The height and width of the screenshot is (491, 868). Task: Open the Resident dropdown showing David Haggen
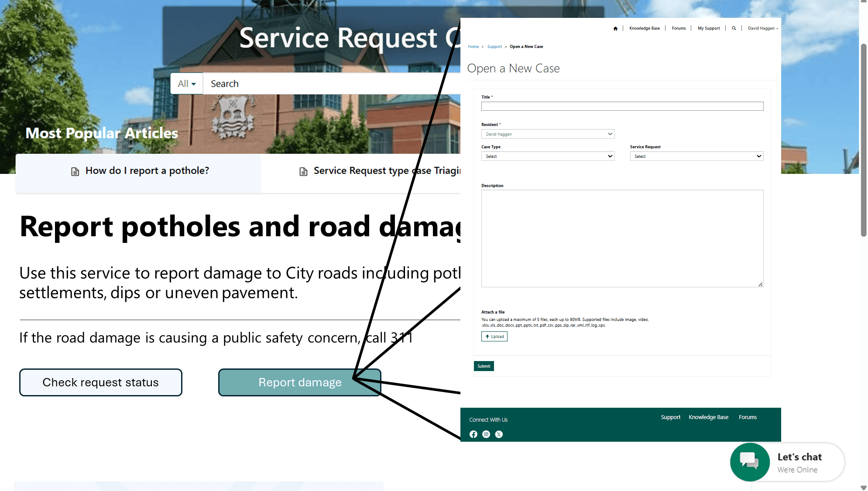[548, 134]
